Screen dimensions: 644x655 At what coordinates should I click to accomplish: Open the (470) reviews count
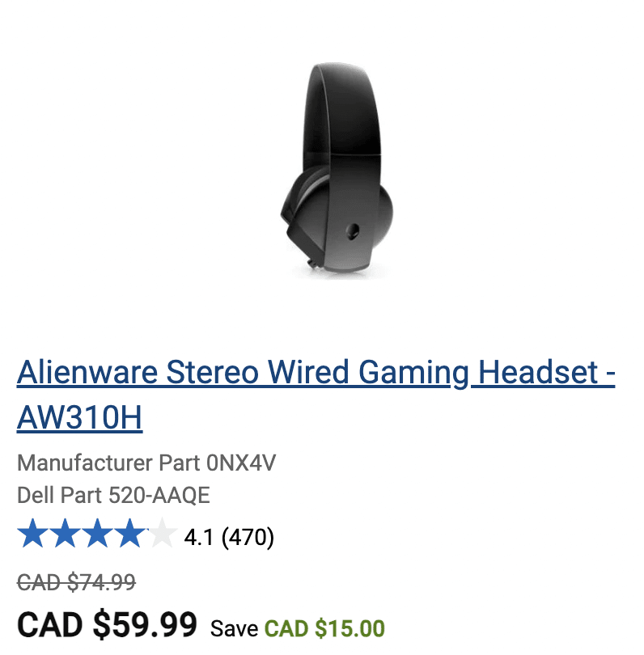click(x=248, y=537)
